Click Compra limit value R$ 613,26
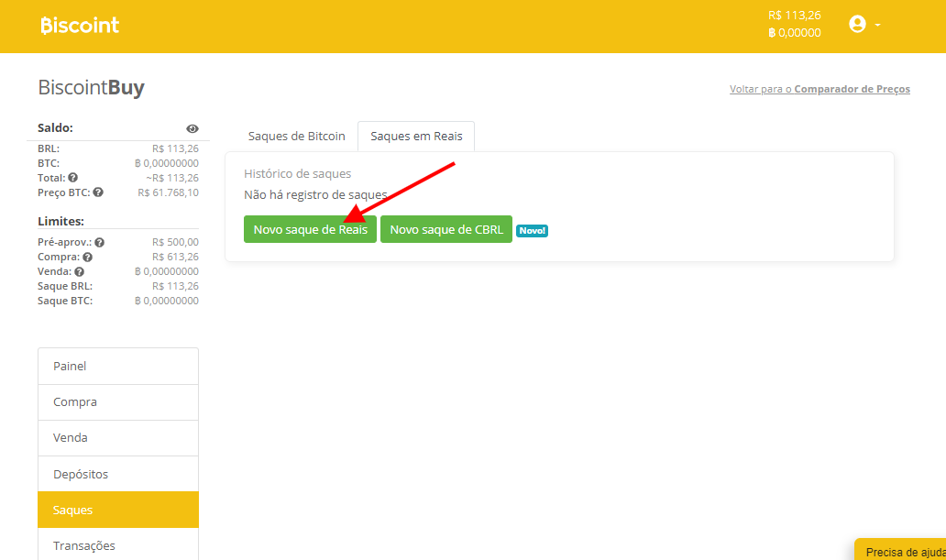Viewport: 946px width, 560px height. (176, 257)
